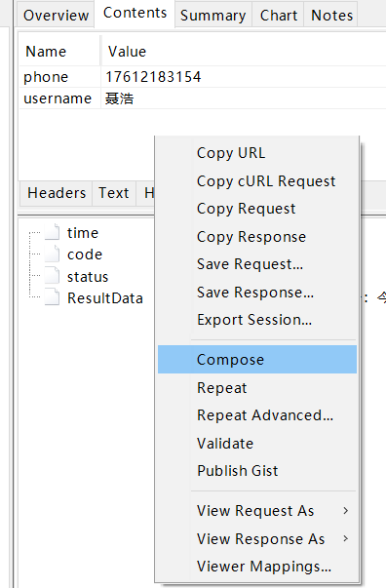The height and width of the screenshot is (588, 386).
Task: Click the ResultData node file icon
Action: (x=52, y=297)
